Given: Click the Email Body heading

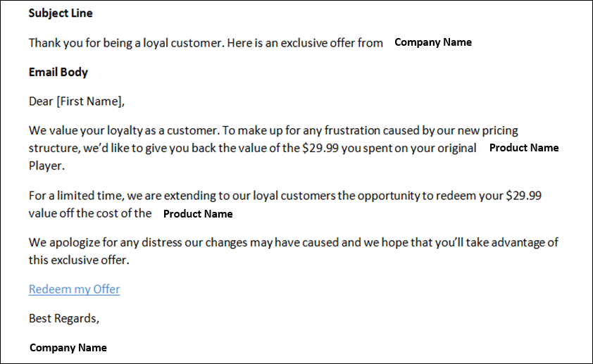Looking at the screenshot, I should (x=58, y=72).
